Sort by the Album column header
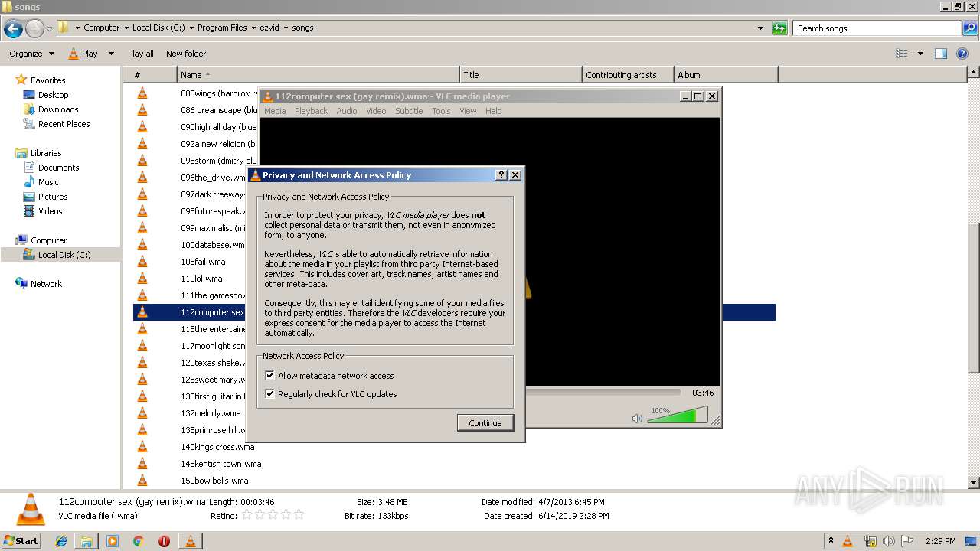Screen dimensions: 980x551 [726, 75]
